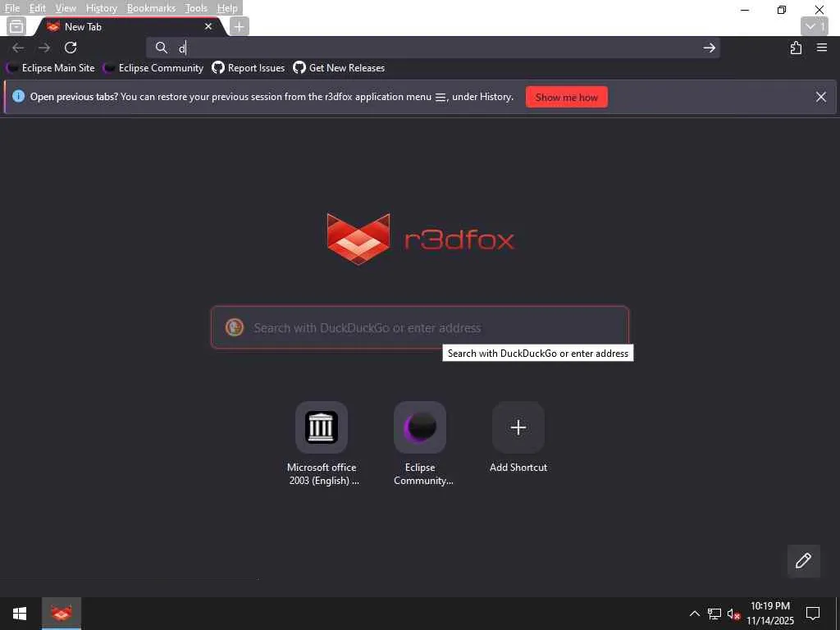Open the Action Center notifications icon
840x630 pixels.
813,614
